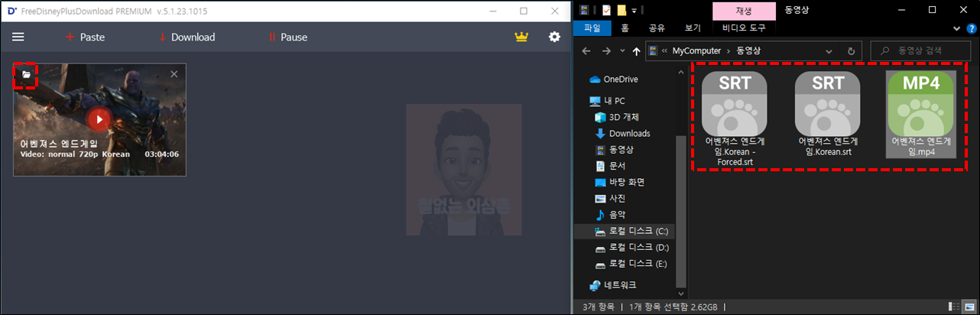Go back in Explorer
This screenshot has height=315, width=980.
pos(586,51)
